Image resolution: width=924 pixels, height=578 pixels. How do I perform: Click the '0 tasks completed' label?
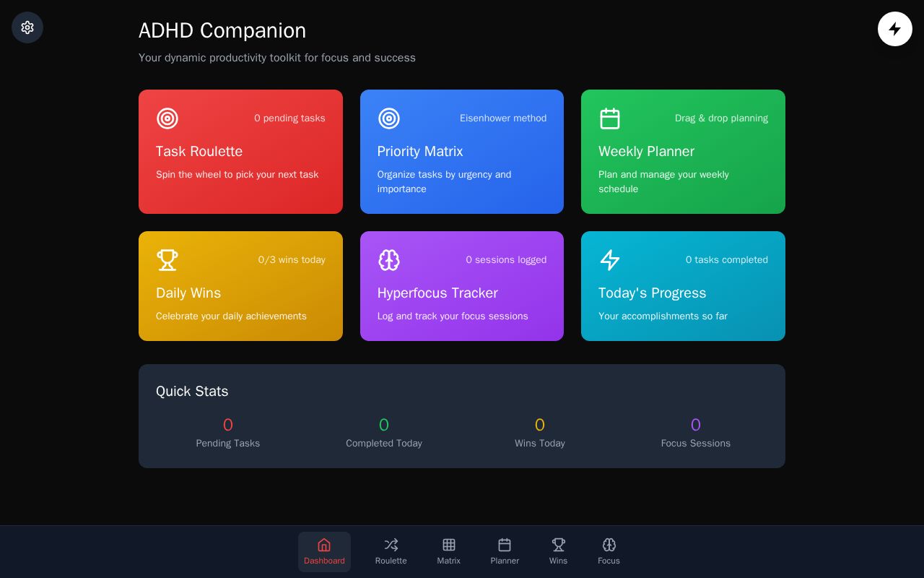tap(727, 260)
